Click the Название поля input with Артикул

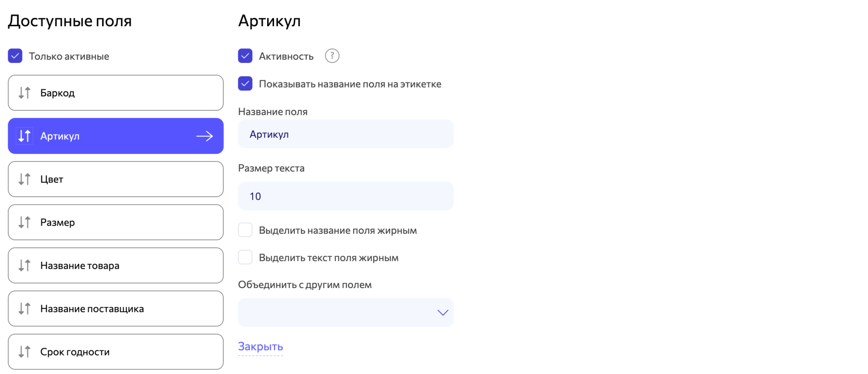pyautogui.click(x=346, y=134)
